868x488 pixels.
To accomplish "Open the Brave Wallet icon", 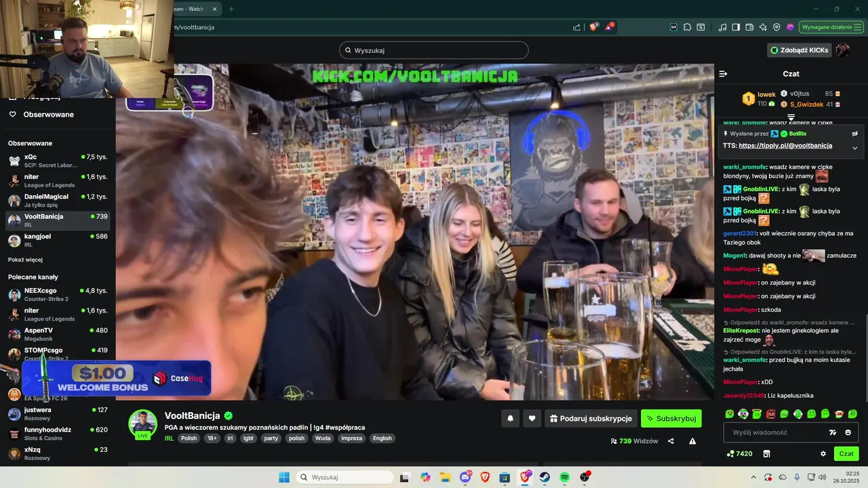I will click(x=749, y=27).
